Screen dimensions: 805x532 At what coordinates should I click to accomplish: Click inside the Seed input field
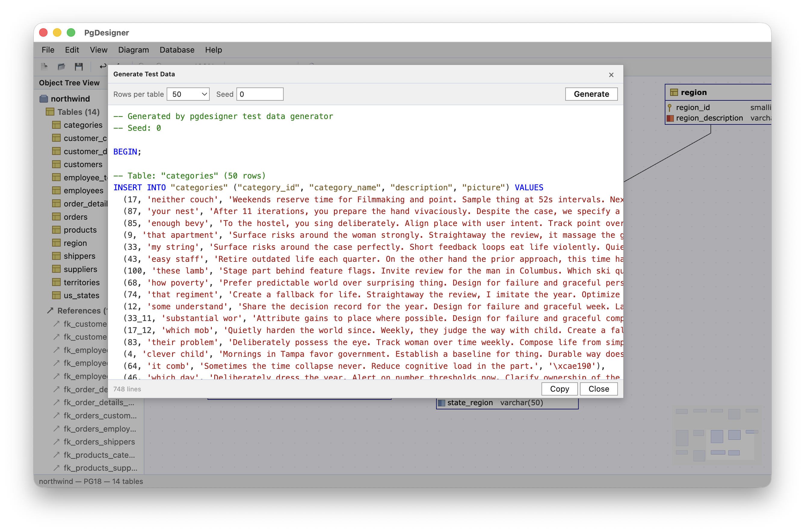pyautogui.click(x=260, y=94)
